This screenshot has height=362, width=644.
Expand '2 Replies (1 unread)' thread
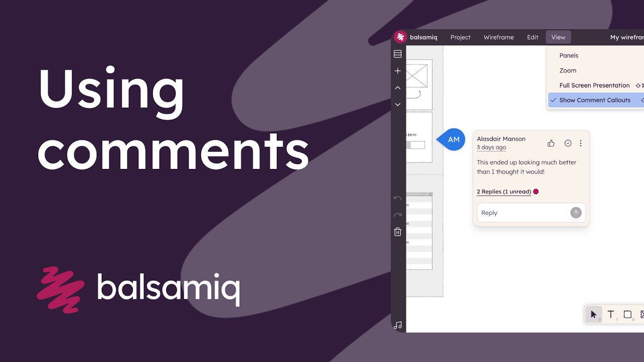504,192
